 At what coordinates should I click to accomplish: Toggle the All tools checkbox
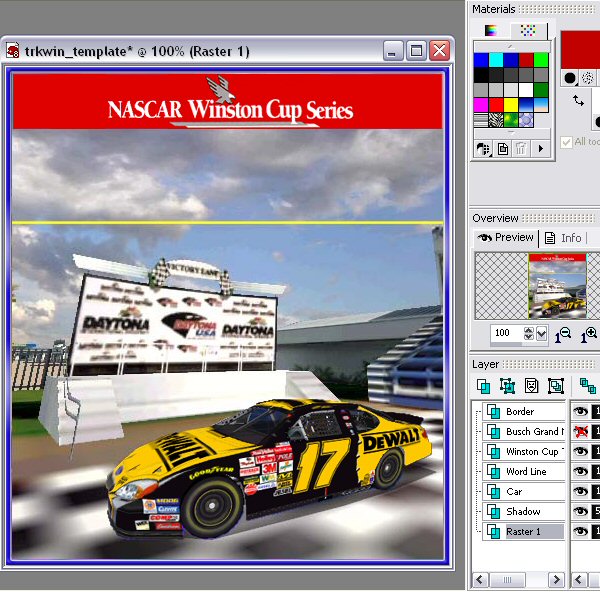coord(566,142)
